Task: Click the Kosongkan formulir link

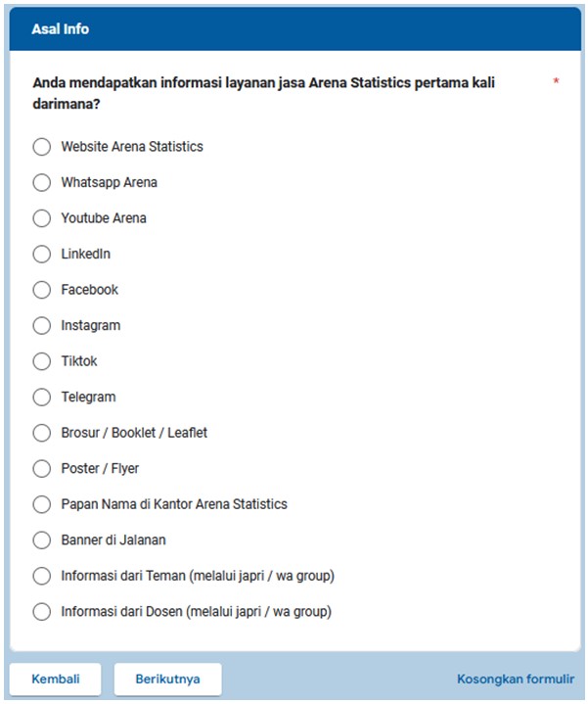Action: (x=515, y=679)
